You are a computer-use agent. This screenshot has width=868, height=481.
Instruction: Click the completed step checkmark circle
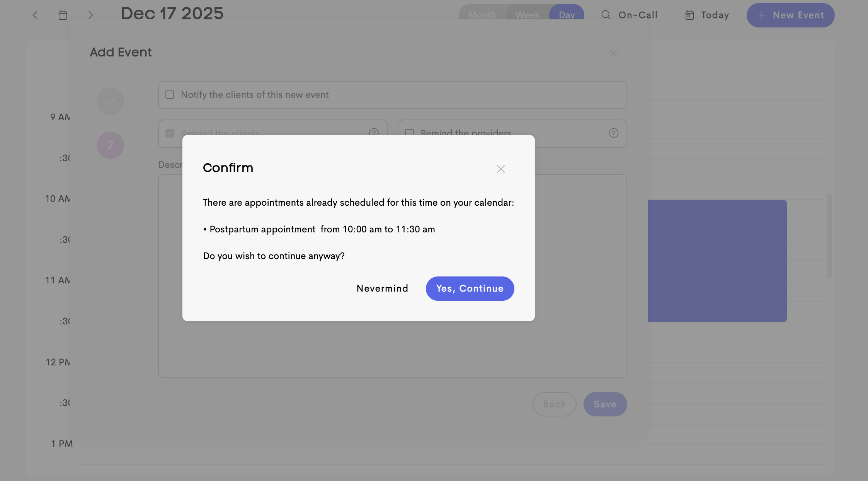click(x=110, y=101)
